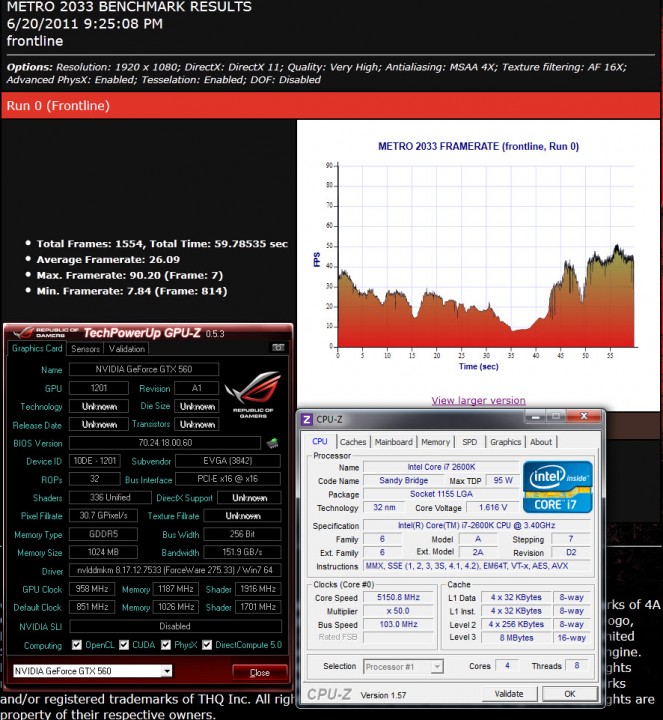Viewport: 663px width, 720px height.
Task: Toggle the OpenCL checkbox
Action: tap(77, 645)
